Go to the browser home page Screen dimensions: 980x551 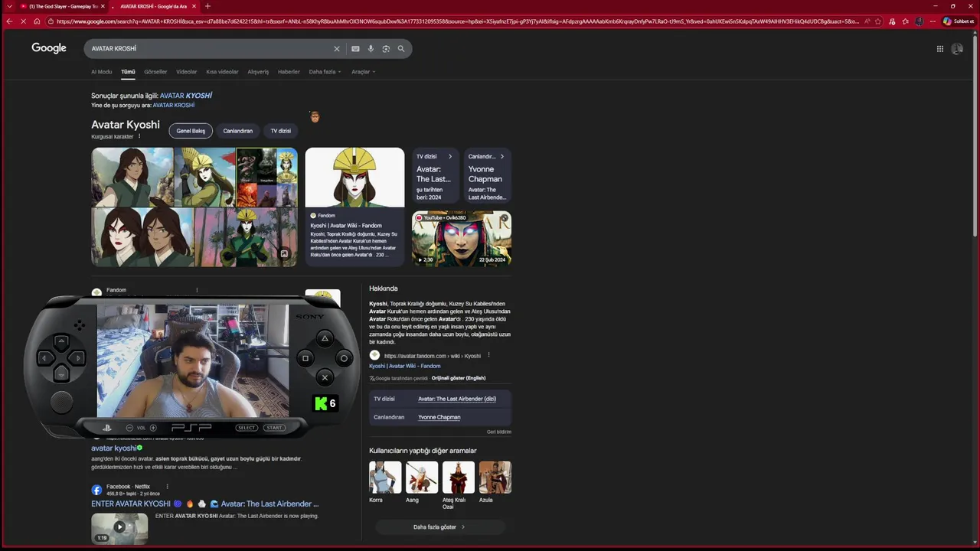(37, 21)
